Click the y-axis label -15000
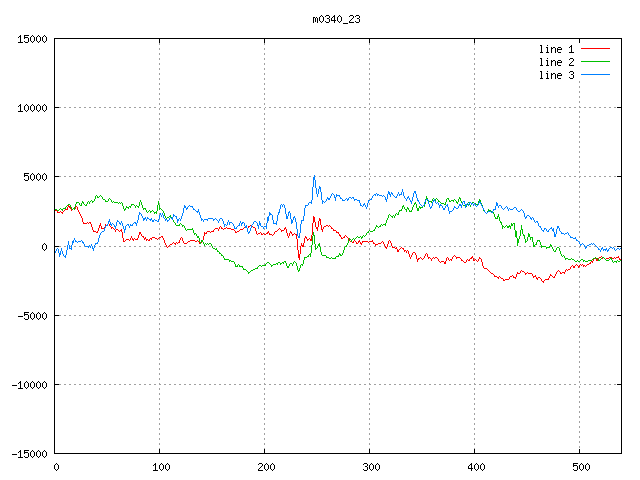Image resolution: width=640 pixels, height=480 pixels. coord(29,454)
